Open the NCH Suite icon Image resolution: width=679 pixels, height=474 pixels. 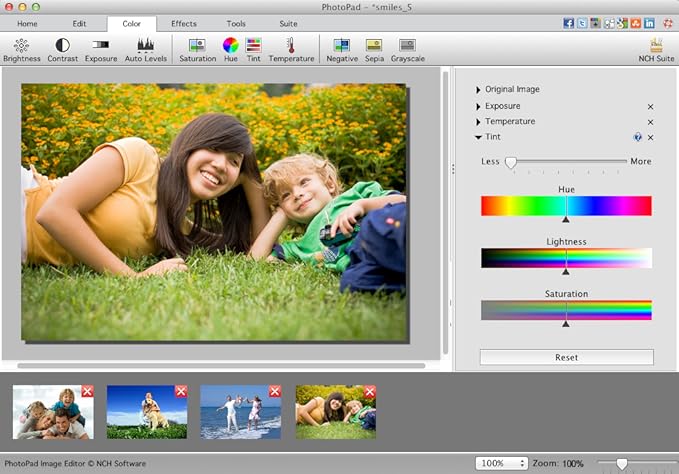(x=656, y=46)
